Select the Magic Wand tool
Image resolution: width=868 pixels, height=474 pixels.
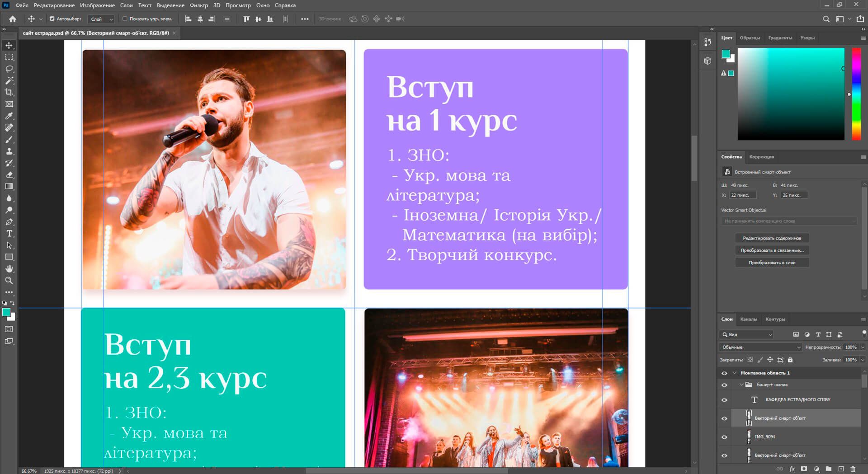pos(9,80)
